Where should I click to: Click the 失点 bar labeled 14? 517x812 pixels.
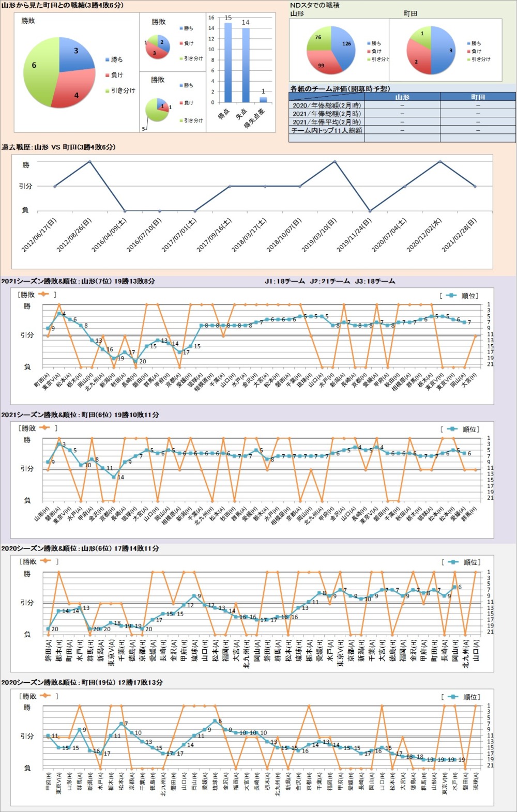(246, 65)
